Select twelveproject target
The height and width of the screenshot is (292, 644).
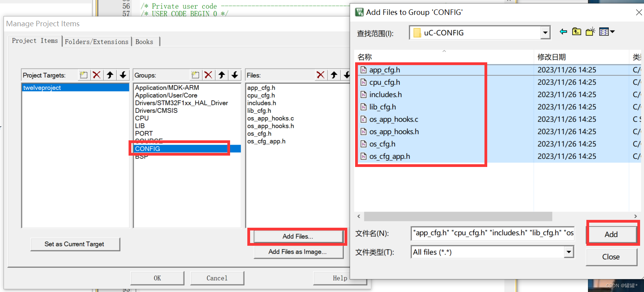click(x=75, y=88)
